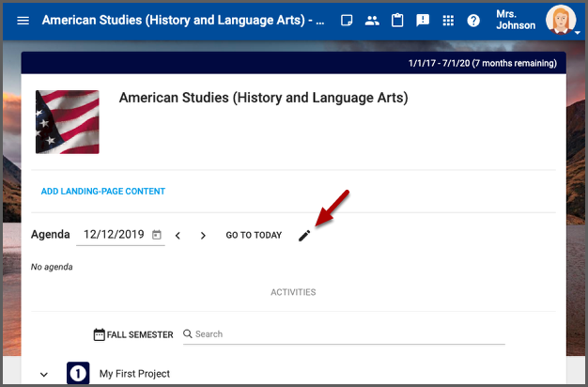Click the help question mark icon
This screenshot has width=588, height=387.
tap(473, 21)
